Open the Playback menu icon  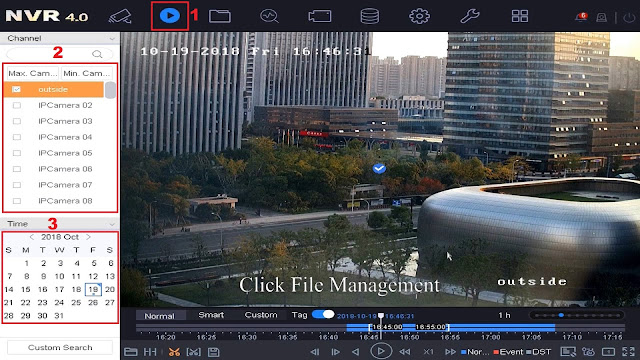pos(170,16)
